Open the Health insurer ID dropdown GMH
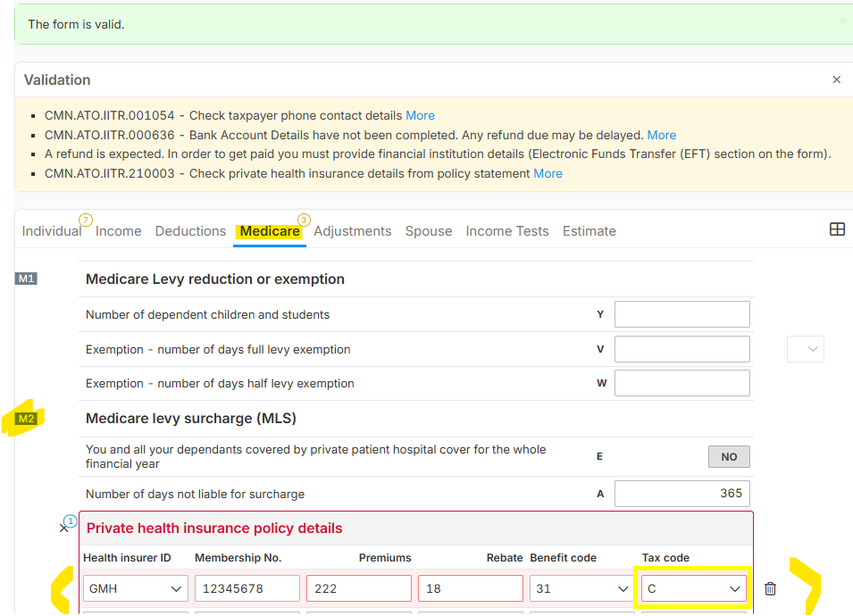This screenshot has height=616, width=853. [x=136, y=588]
